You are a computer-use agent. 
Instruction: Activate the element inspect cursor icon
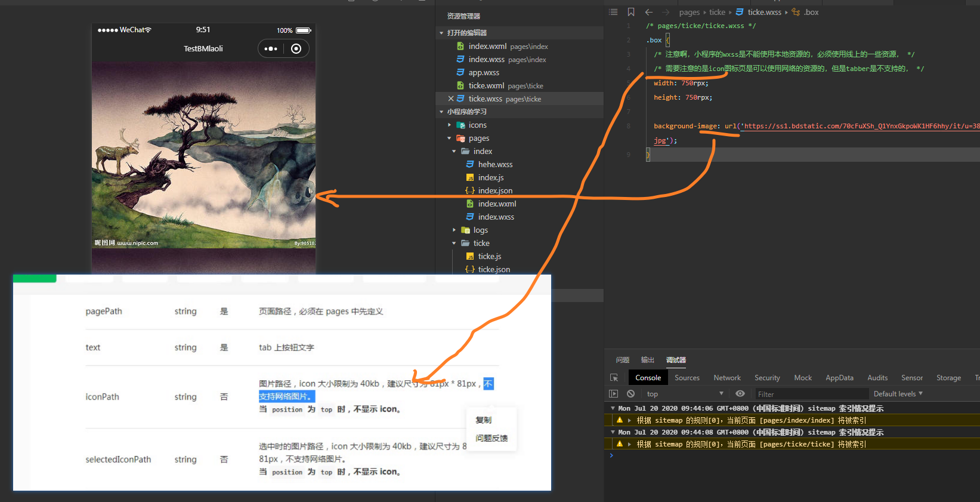[614, 378]
